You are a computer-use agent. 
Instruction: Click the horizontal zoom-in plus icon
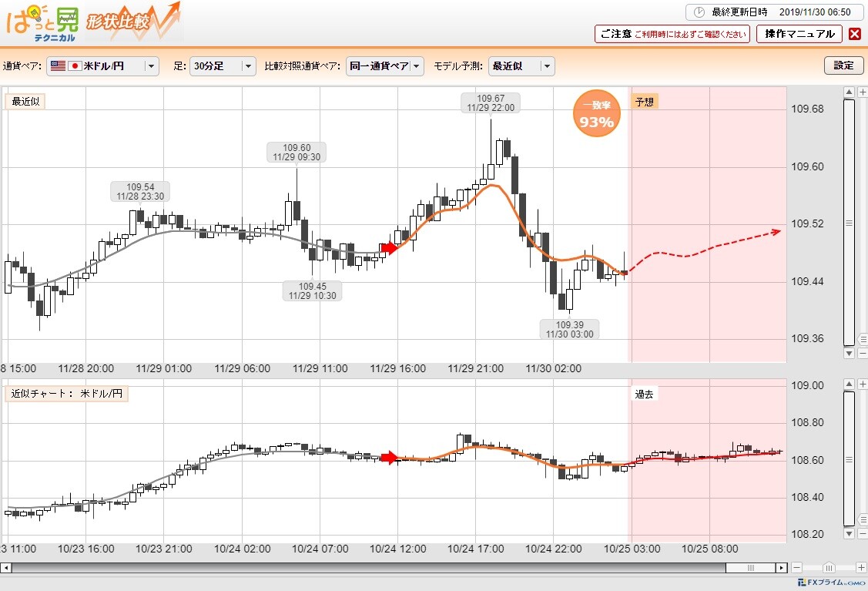861,567
